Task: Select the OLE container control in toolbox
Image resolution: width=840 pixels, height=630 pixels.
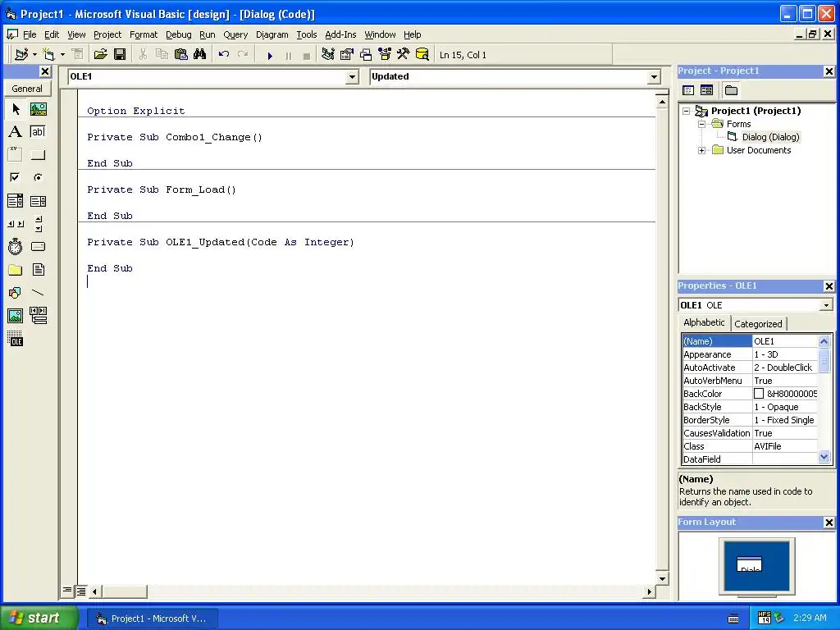Action: (x=16, y=339)
